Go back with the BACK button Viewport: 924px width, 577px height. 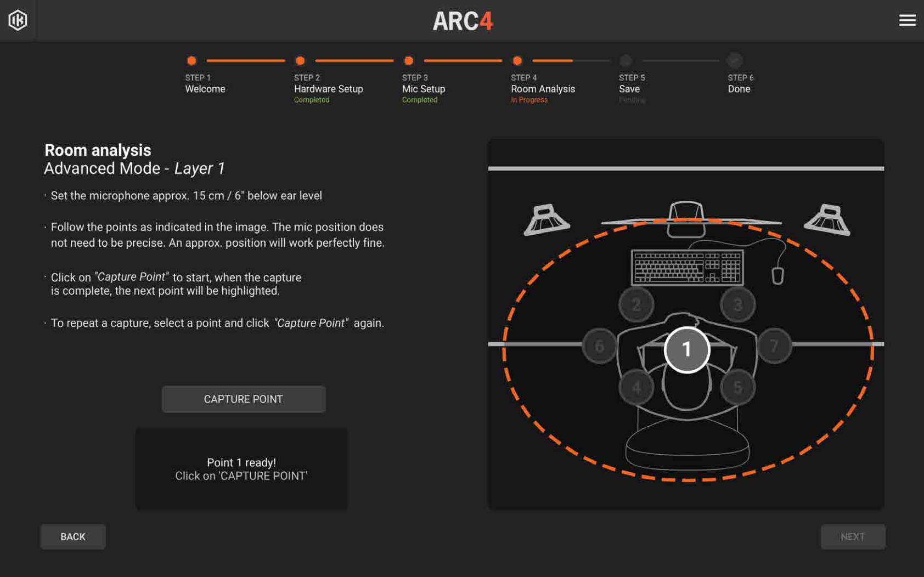73,536
